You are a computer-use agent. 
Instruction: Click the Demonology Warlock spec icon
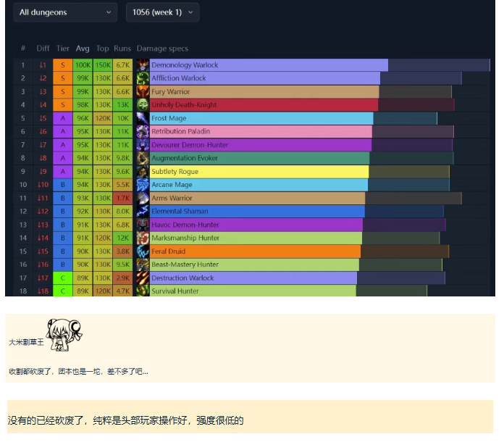143,65
